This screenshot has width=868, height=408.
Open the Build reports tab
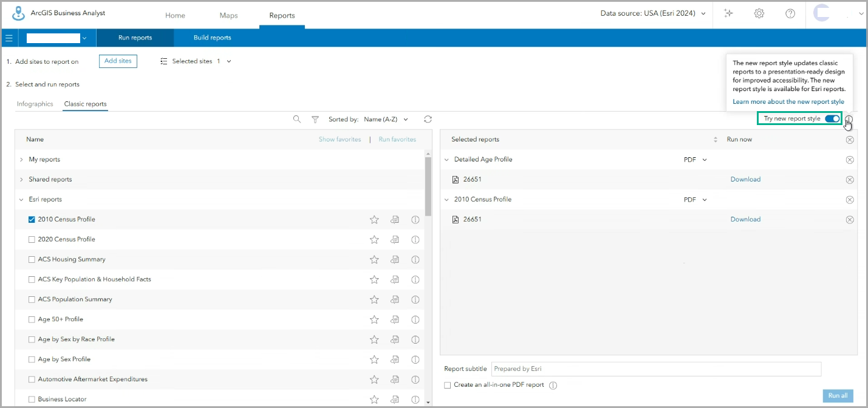211,37
